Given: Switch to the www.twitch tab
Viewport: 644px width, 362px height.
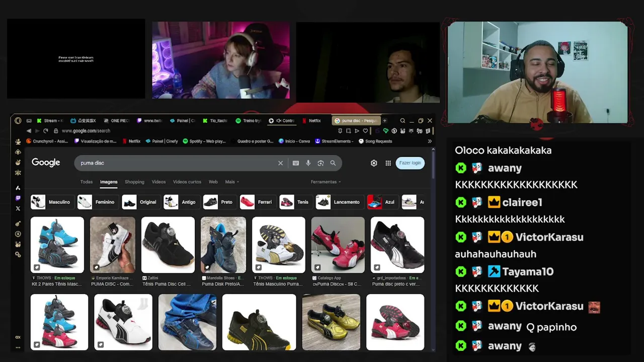Looking at the screenshot, I should click(149, 121).
